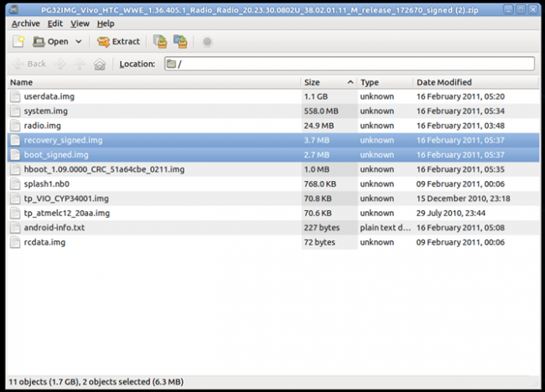Open the Help menu
This screenshot has height=392, width=545.
(x=106, y=23)
